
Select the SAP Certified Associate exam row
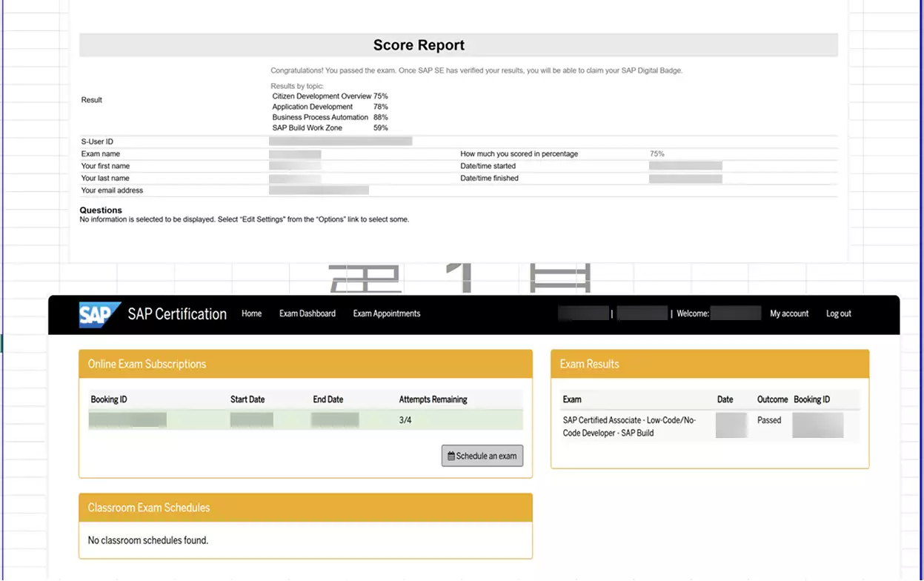tap(629, 426)
